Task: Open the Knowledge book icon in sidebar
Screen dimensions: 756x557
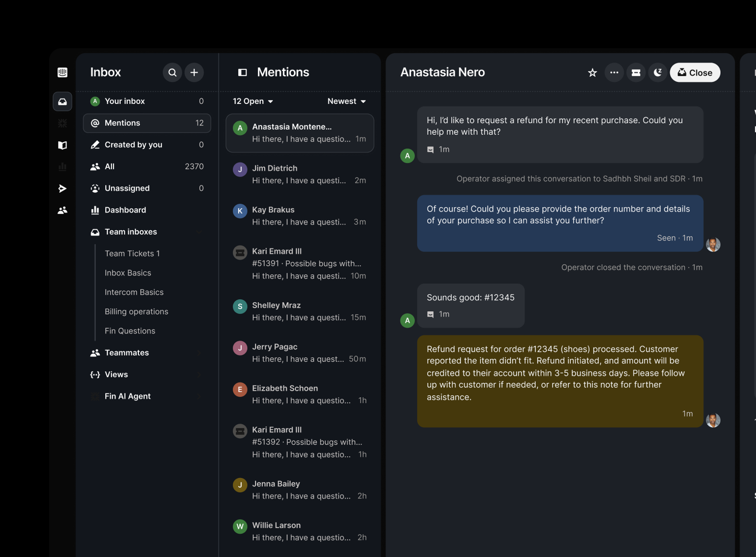Action: pyautogui.click(x=62, y=145)
